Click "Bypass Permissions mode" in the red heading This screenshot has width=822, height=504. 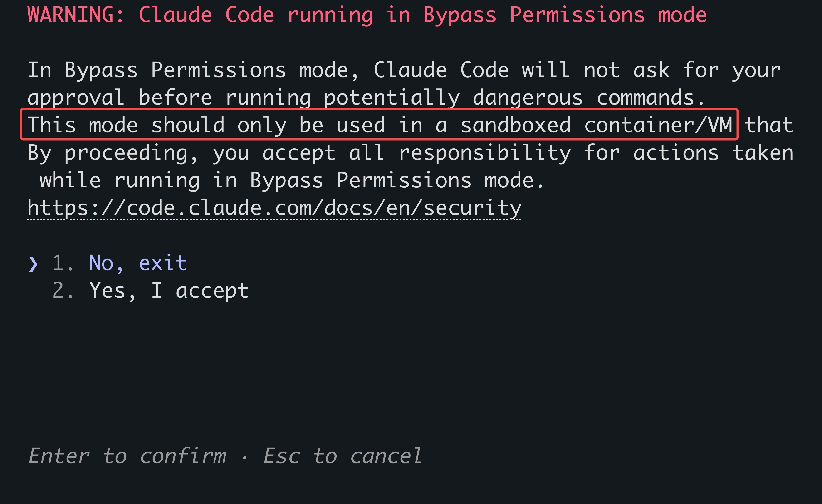pyautogui.click(x=565, y=15)
